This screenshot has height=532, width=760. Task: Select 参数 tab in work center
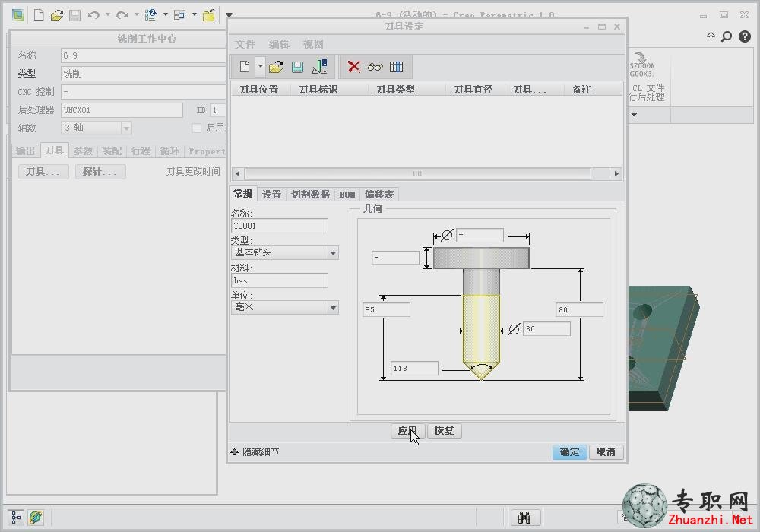tap(83, 151)
